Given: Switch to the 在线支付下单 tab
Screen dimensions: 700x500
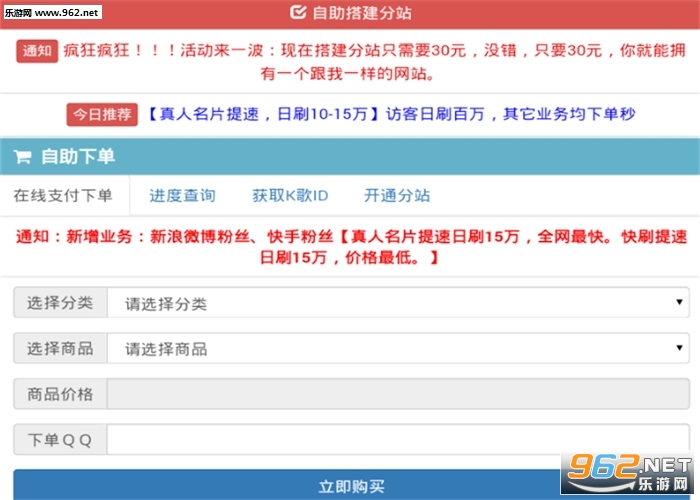Looking at the screenshot, I should click(x=63, y=196).
